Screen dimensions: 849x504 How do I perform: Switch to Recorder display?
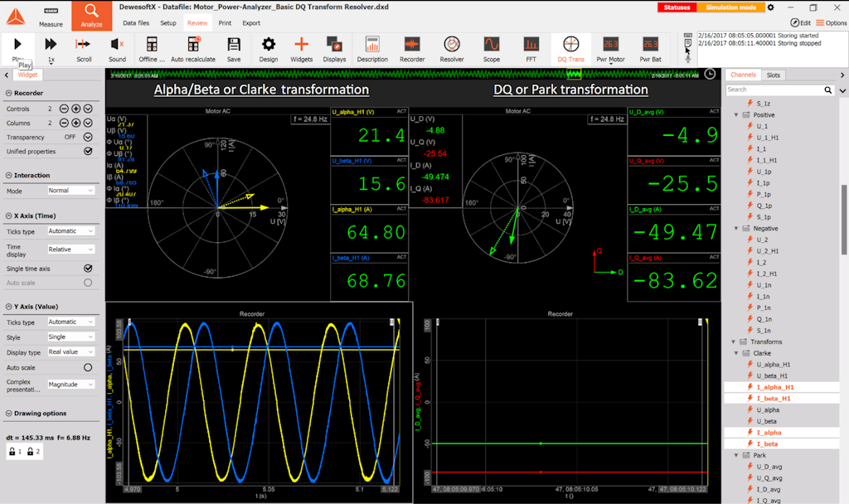coord(412,49)
